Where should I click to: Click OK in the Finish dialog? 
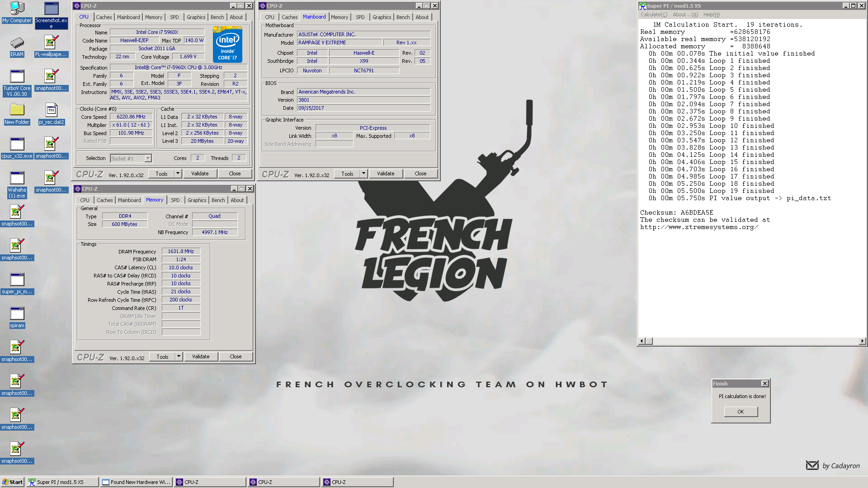[x=741, y=412]
